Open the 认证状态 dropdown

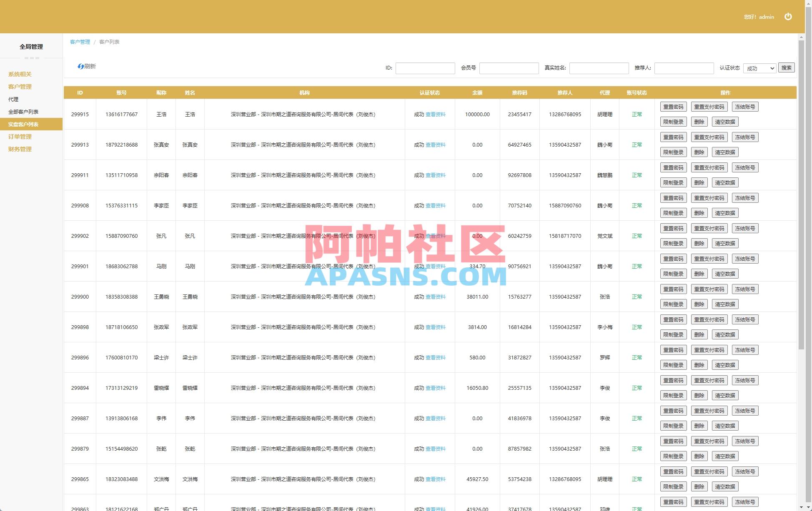pyautogui.click(x=759, y=68)
